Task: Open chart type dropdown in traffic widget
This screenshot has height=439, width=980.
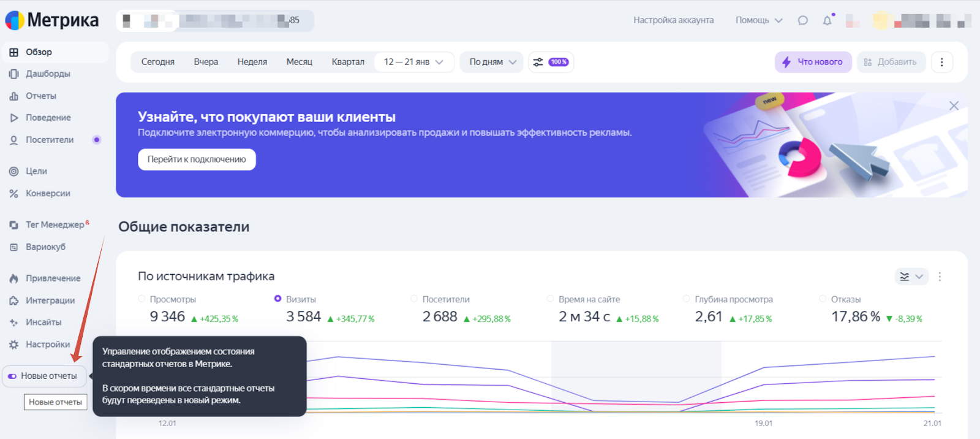Action: point(911,277)
